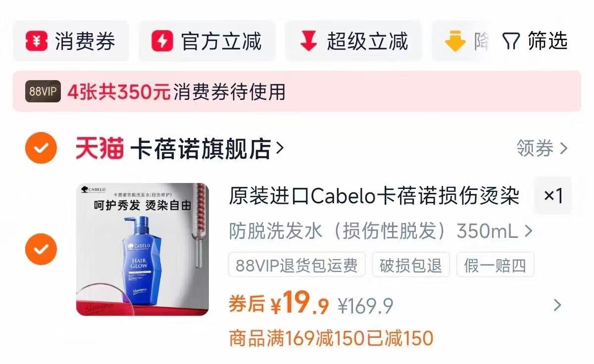Uncheck the shampoo product item checkbox
The image size is (594, 364).
pos(41,249)
